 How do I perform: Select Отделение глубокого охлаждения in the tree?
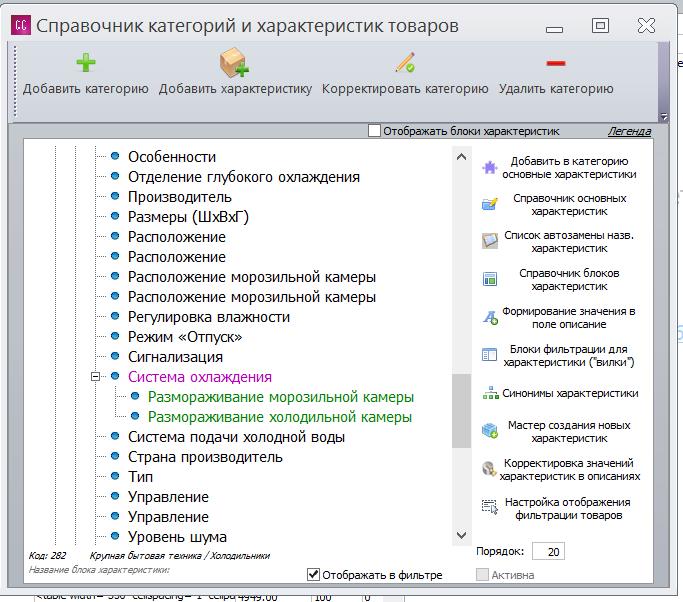(244, 177)
